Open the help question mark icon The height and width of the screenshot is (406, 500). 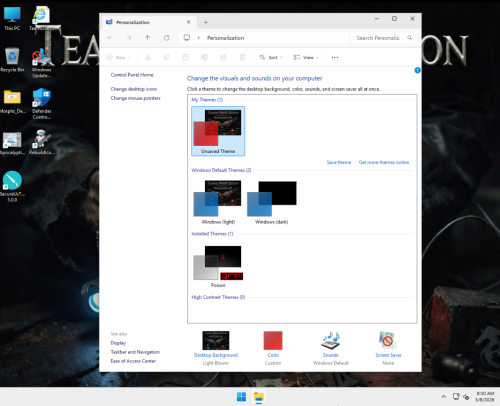(x=417, y=70)
